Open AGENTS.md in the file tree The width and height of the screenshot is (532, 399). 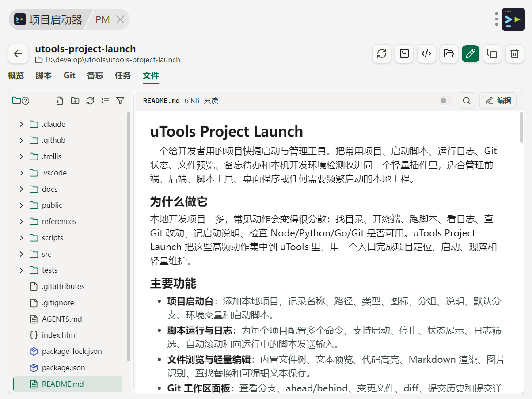point(68,319)
